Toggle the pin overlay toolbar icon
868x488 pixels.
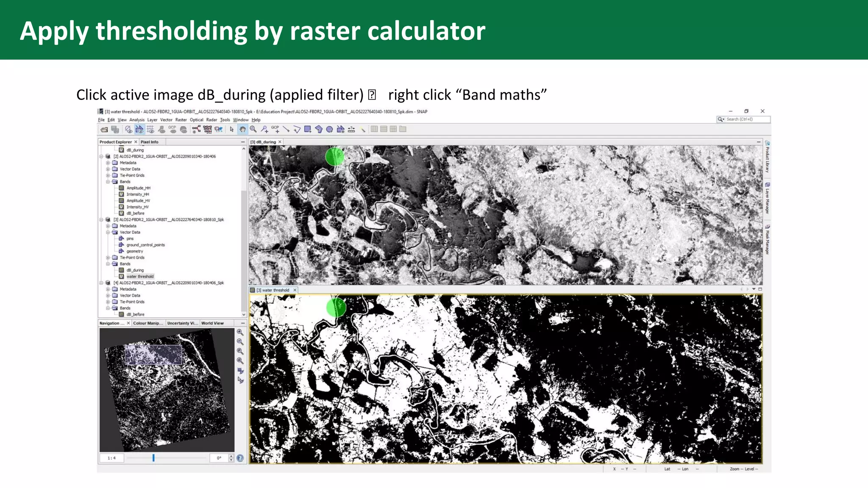tap(161, 130)
